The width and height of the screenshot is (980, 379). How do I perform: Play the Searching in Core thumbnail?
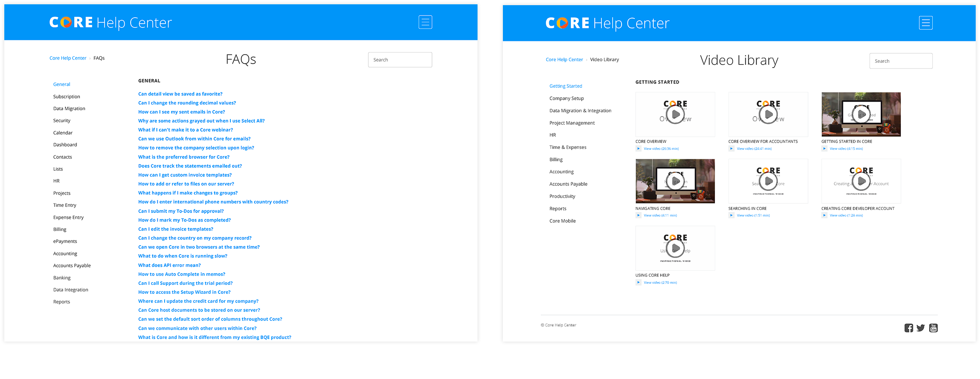click(768, 181)
